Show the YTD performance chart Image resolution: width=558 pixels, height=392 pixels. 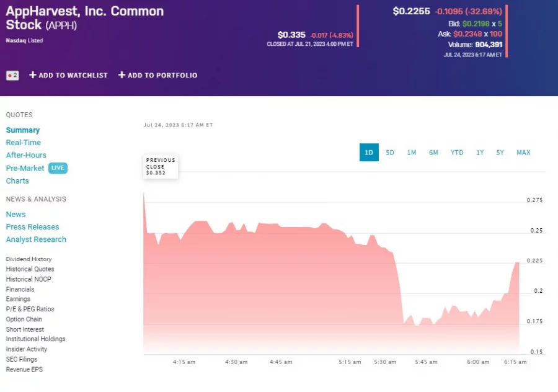457,152
